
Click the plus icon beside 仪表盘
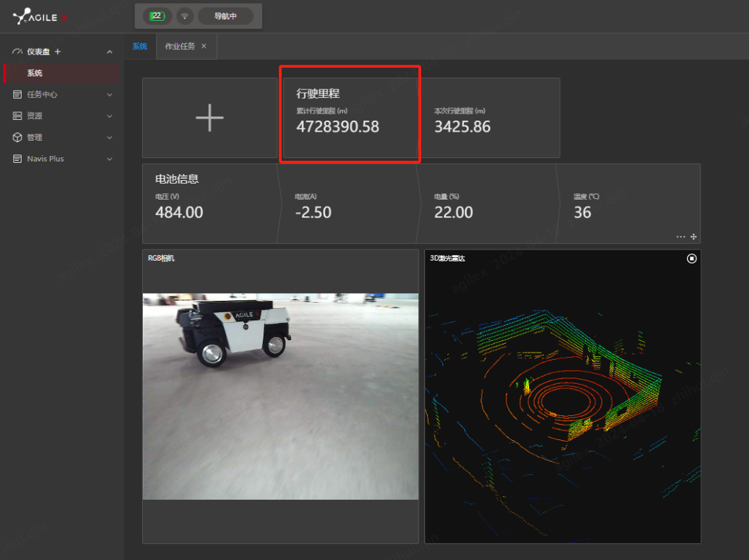pos(58,52)
